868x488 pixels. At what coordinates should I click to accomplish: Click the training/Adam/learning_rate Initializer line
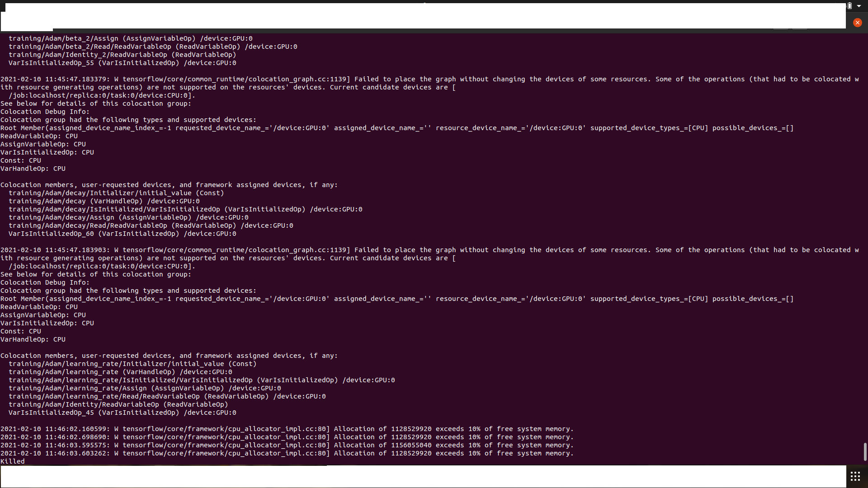(x=133, y=364)
